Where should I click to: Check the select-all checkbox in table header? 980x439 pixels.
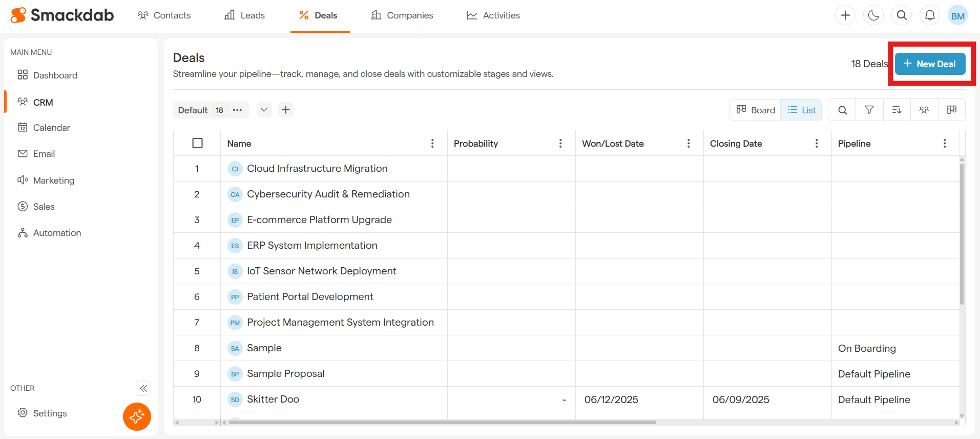(x=197, y=143)
